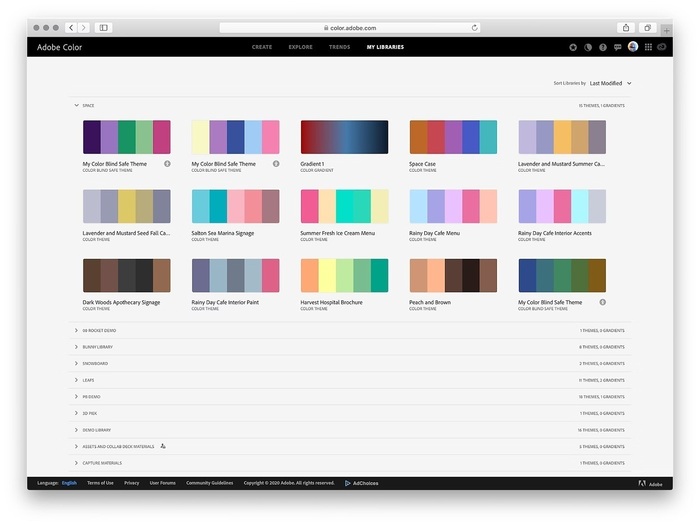Click the Harvest Hospital Brochure title text
The image size is (700, 526).
[331, 302]
